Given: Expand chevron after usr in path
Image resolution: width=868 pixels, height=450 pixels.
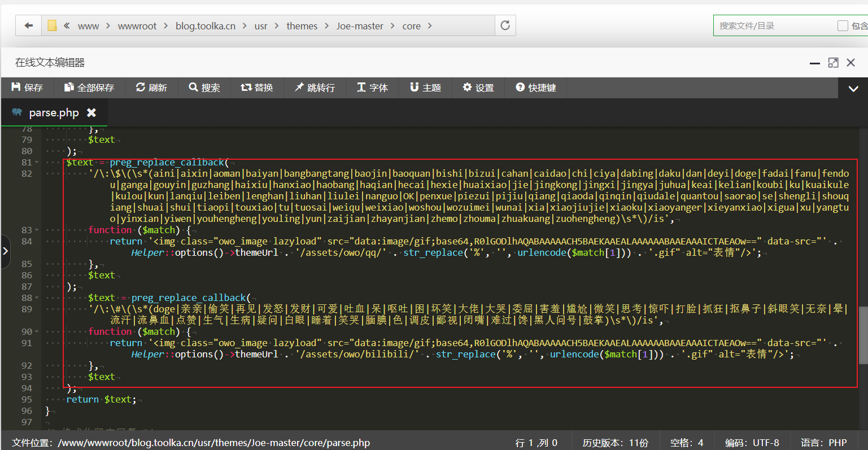Looking at the screenshot, I should click(x=277, y=25).
